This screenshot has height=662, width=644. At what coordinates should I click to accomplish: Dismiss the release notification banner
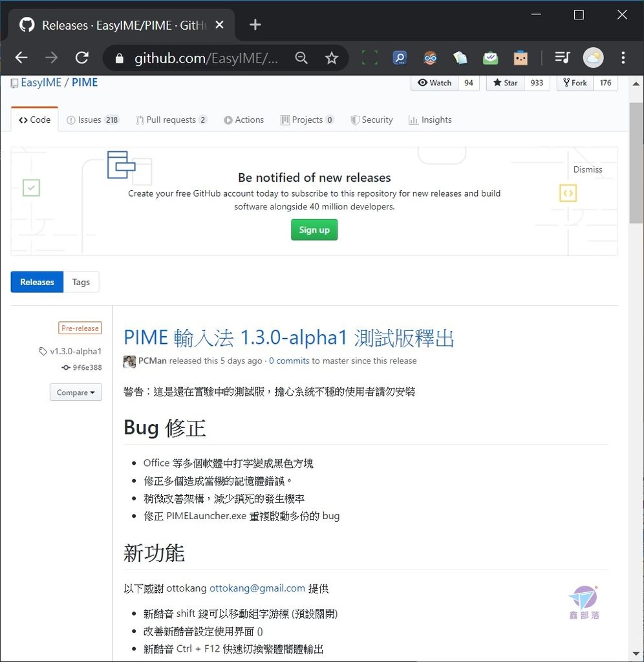(x=587, y=169)
